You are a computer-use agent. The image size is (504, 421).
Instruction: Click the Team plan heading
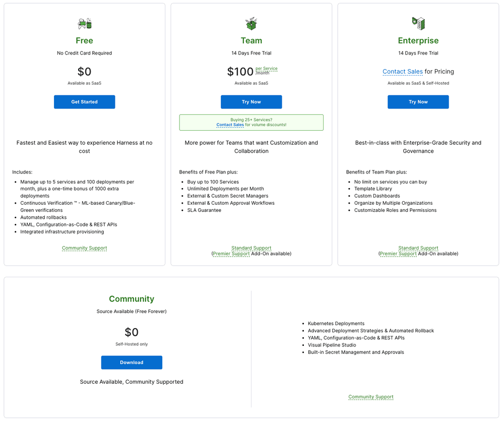[251, 41]
